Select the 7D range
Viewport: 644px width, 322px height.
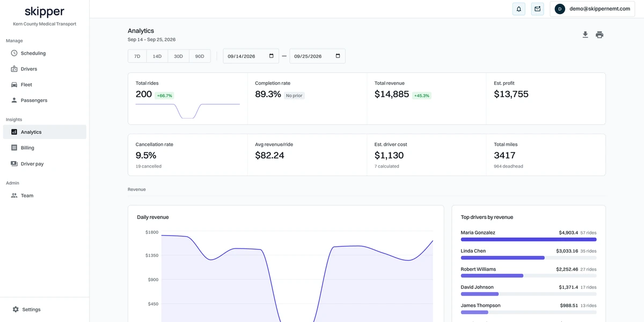click(x=137, y=56)
